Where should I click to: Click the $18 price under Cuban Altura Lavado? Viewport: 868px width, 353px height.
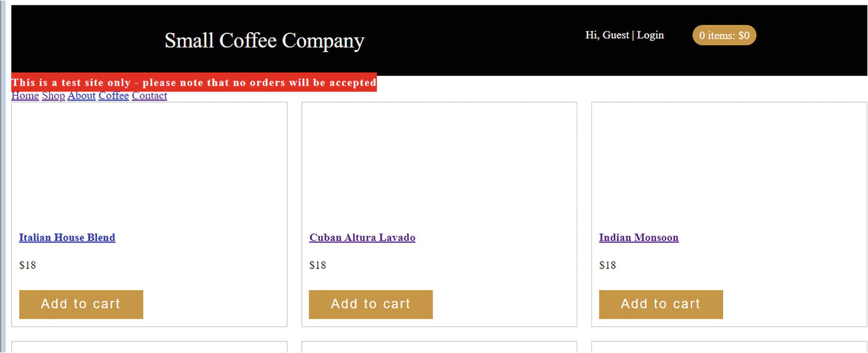point(318,265)
